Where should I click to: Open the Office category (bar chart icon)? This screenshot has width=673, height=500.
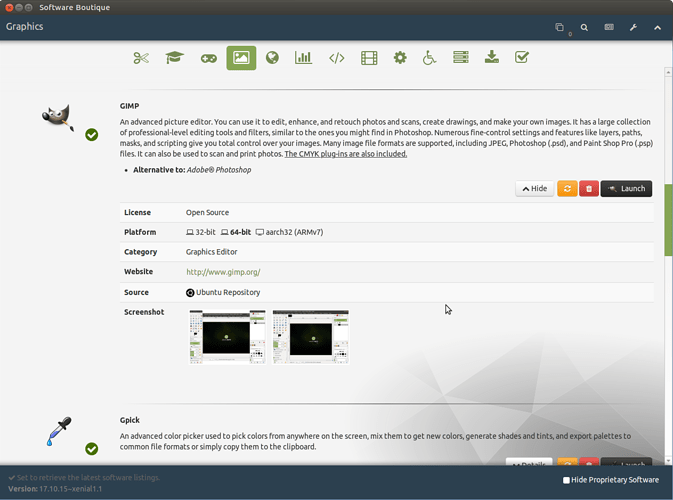303,58
